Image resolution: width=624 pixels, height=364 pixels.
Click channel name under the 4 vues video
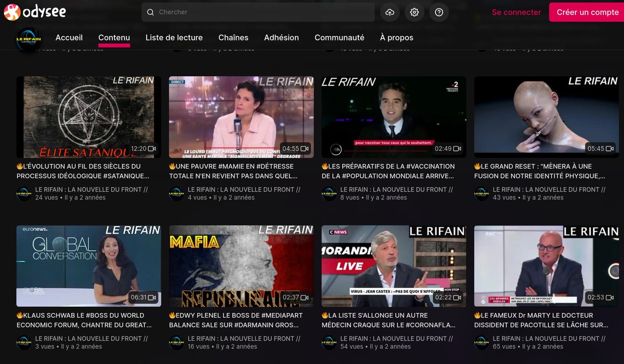point(244,190)
